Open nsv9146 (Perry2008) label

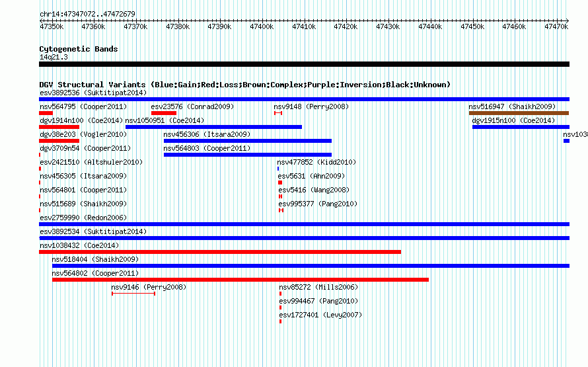point(149,287)
